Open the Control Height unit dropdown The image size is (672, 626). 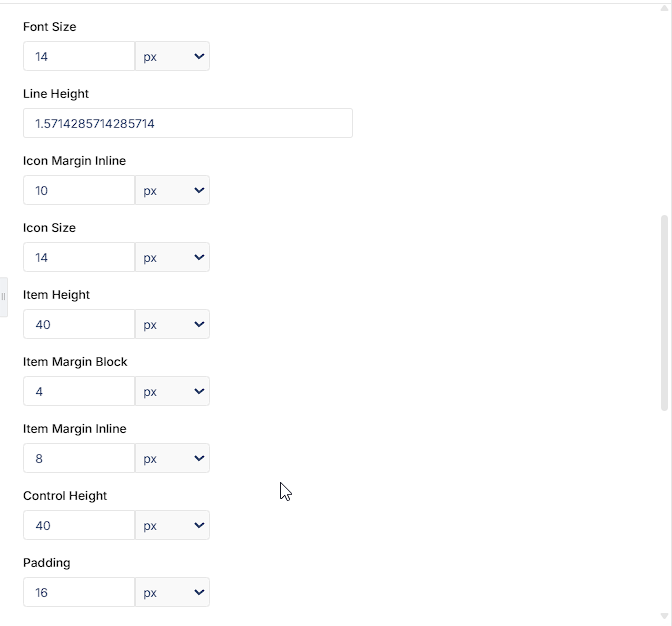pyautogui.click(x=172, y=525)
